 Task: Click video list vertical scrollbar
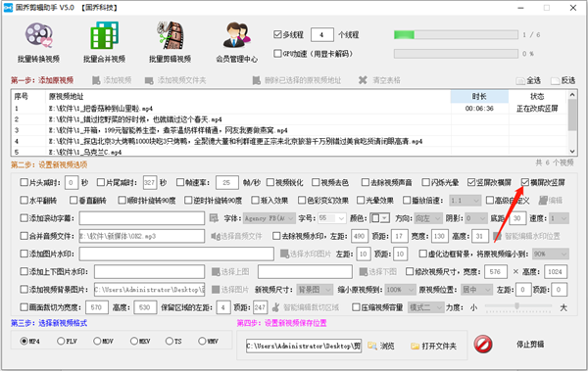click(572, 123)
